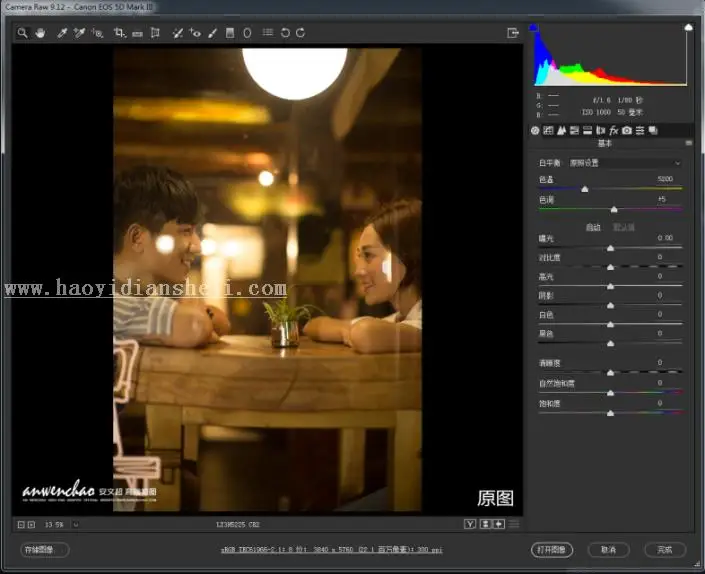This screenshot has width=705, height=574.
Task: Click the Auto (自动) tone link
Action: pyautogui.click(x=593, y=227)
